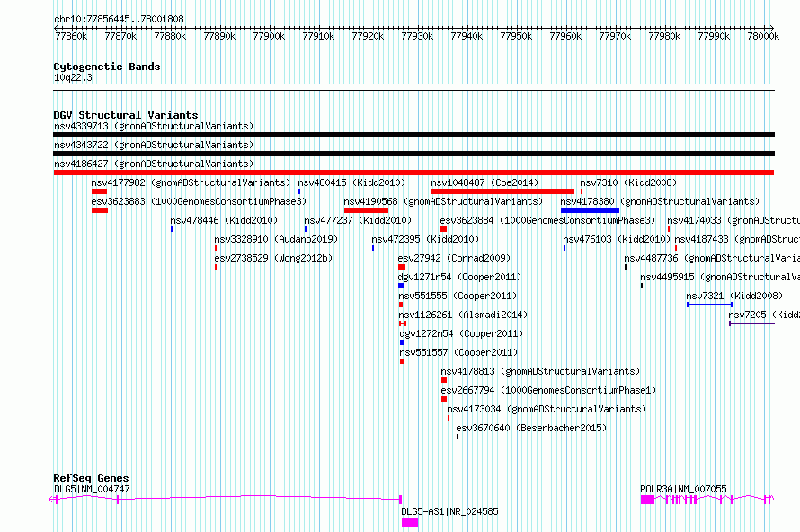Click the purple nsv7205 variant line
The width and height of the screenshot is (800, 532).
point(752,324)
